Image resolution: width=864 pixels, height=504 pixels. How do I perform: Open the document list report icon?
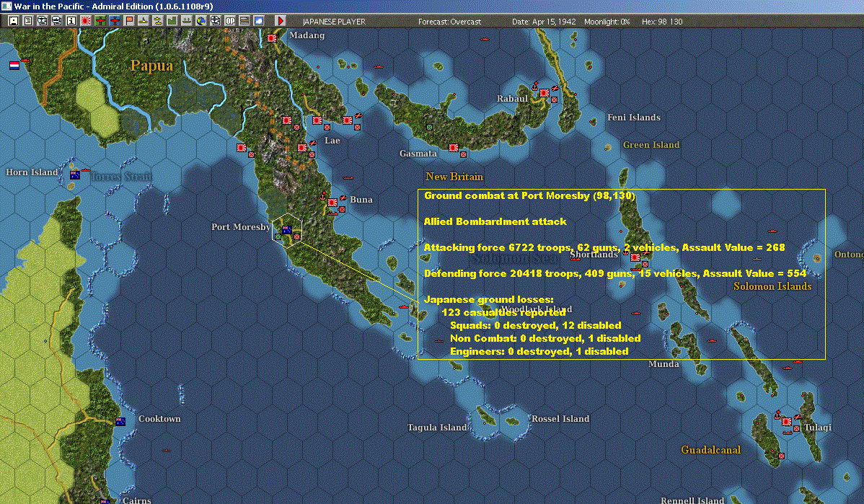point(28,21)
